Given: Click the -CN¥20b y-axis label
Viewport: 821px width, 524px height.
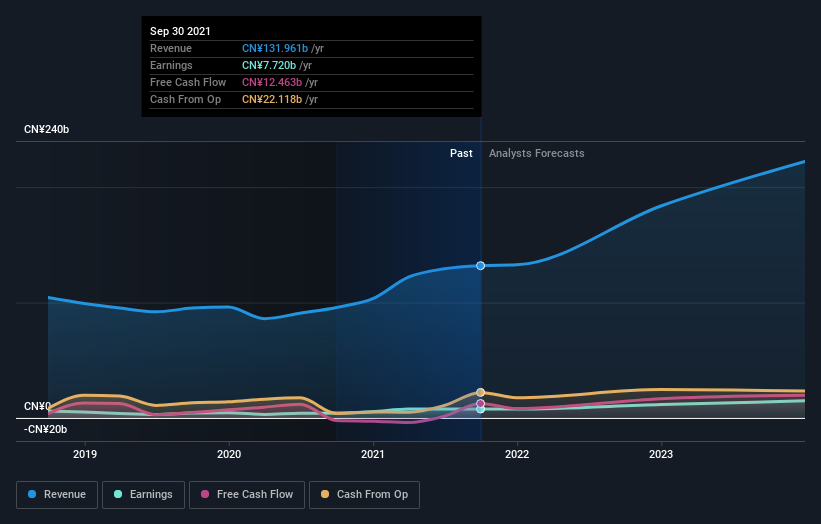Looking at the screenshot, I should coord(46,429).
